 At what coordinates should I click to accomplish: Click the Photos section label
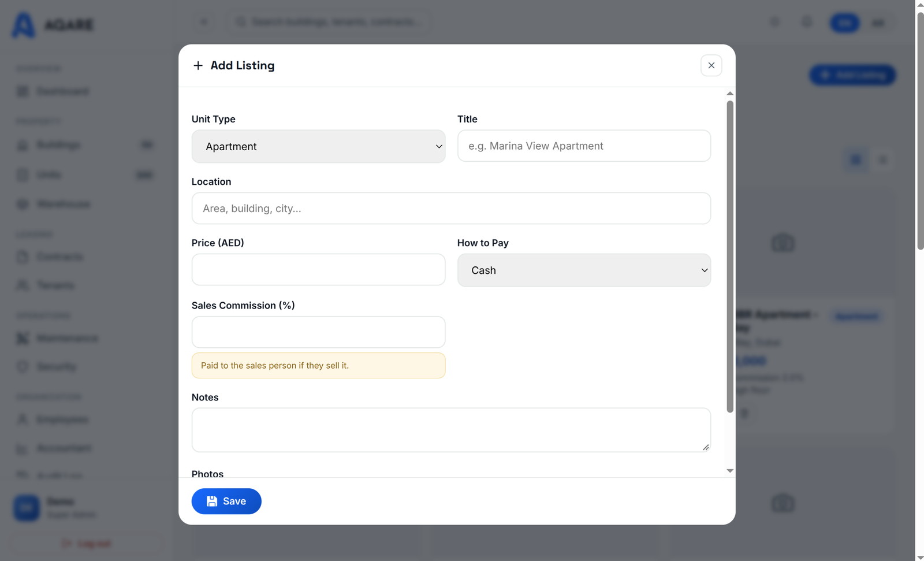coord(207,474)
